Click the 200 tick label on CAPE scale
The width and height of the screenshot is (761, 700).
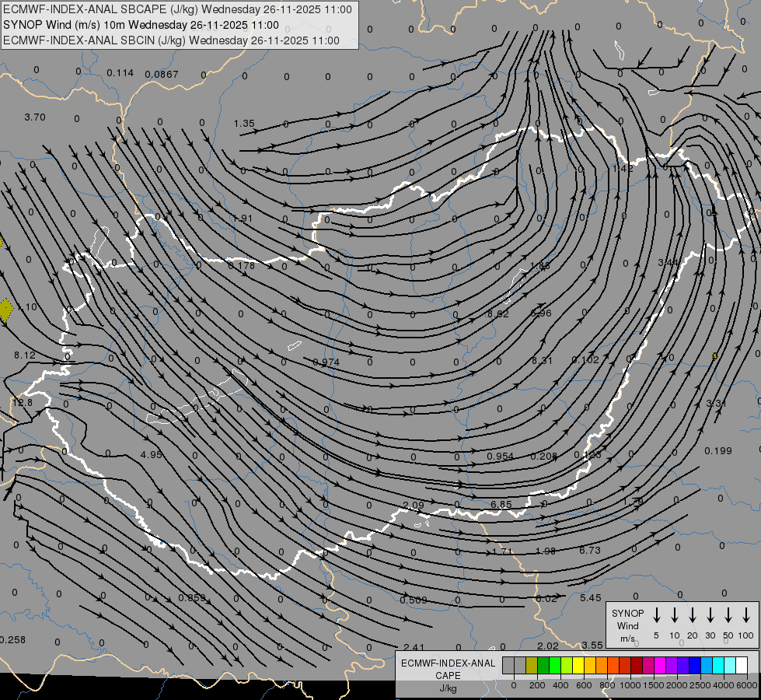click(537, 685)
